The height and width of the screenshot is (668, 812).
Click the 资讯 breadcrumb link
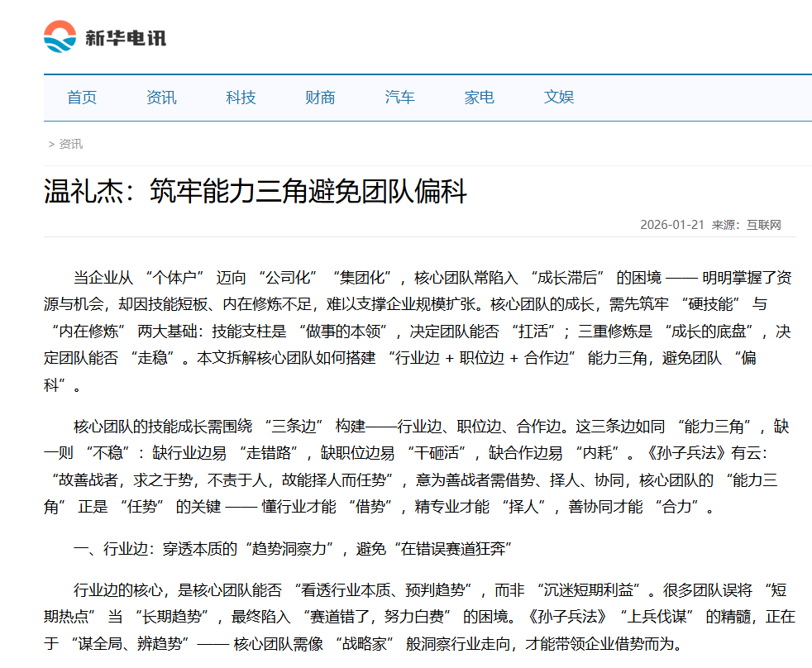[70, 145]
